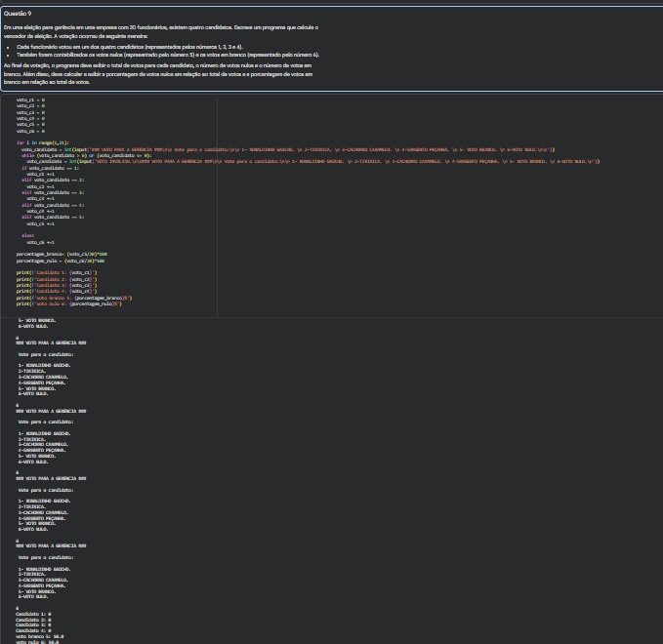Click the bullet about candidates 1, 2, 3 e 4
The width and height of the screenshot is (663, 644).
tap(130, 47)
